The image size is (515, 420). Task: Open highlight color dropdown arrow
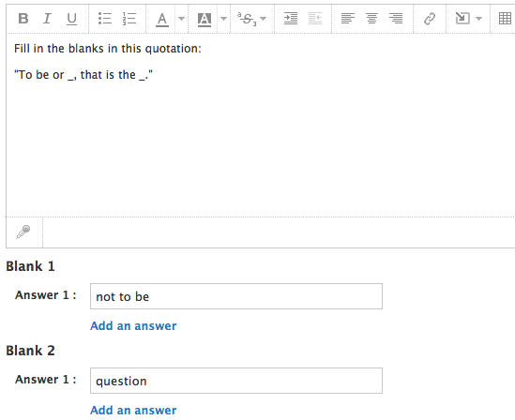coord(223,19)
